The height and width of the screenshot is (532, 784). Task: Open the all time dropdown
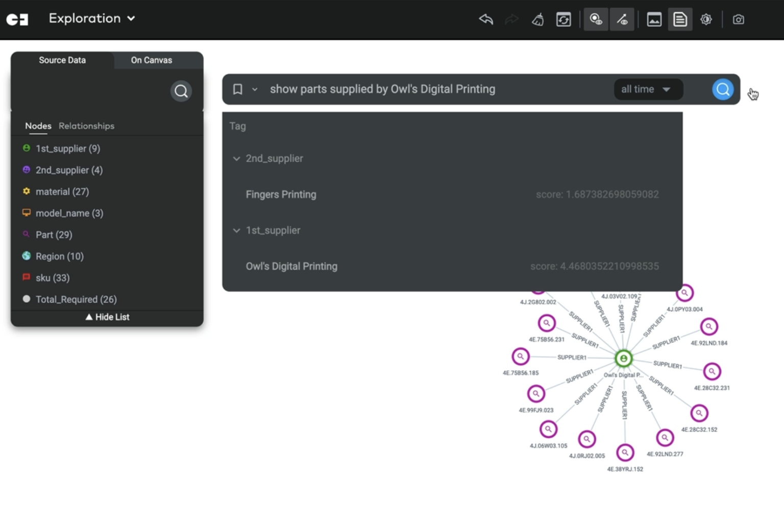click(645, 89)
